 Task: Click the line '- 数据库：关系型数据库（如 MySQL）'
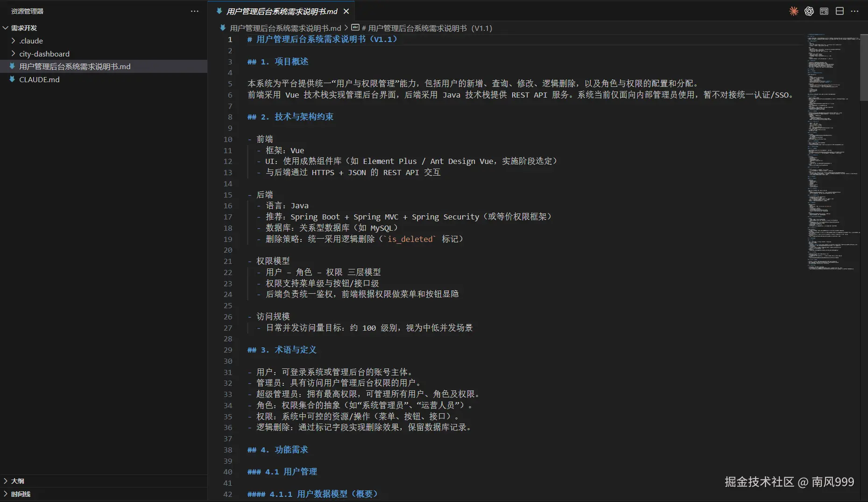[327, 228]
